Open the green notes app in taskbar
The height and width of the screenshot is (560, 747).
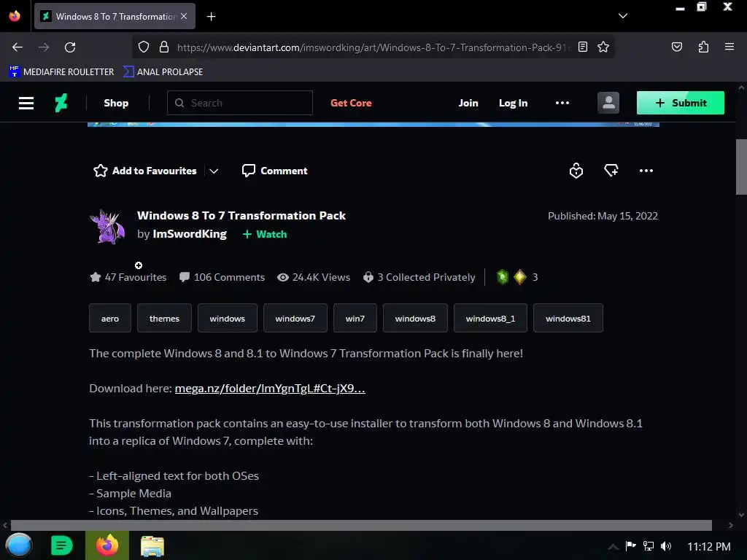point(61,545)
